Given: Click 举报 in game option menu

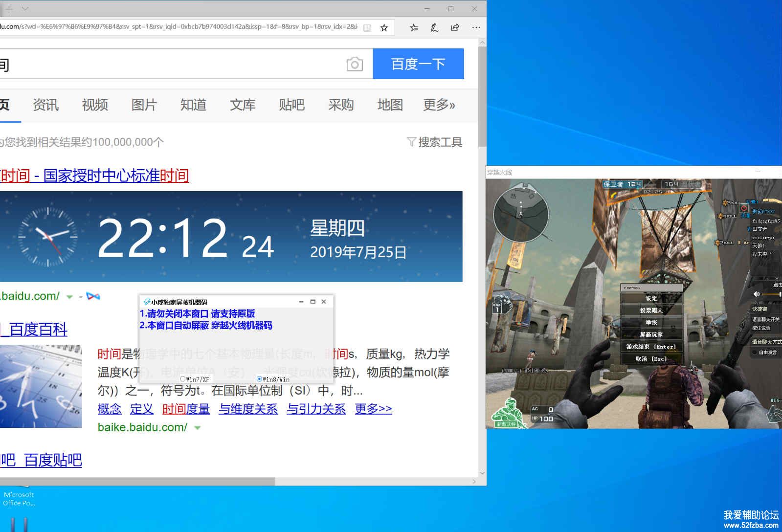Looking at the screenshot, I should (x=651, y=323).
